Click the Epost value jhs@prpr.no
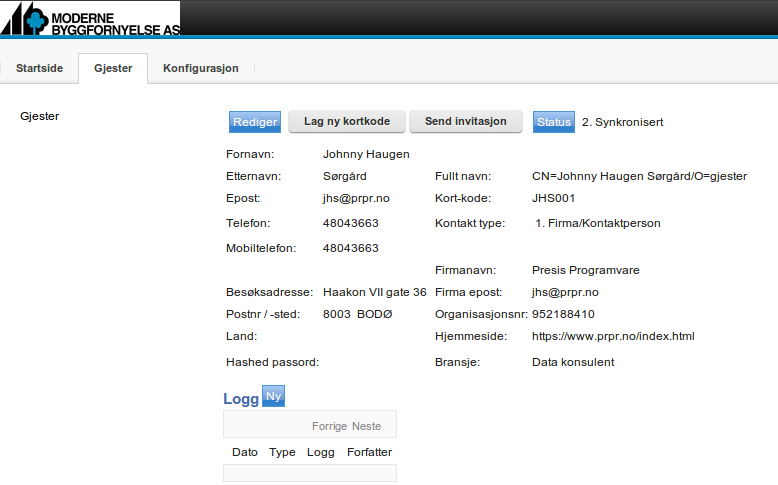778x485 pixels. (x=356, y=198)
